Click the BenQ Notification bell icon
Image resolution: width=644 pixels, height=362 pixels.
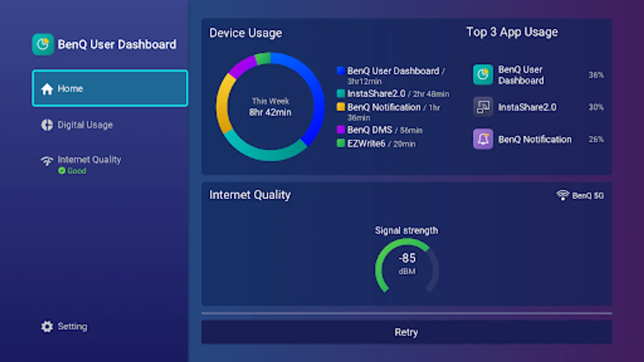[x=483, y=139]
